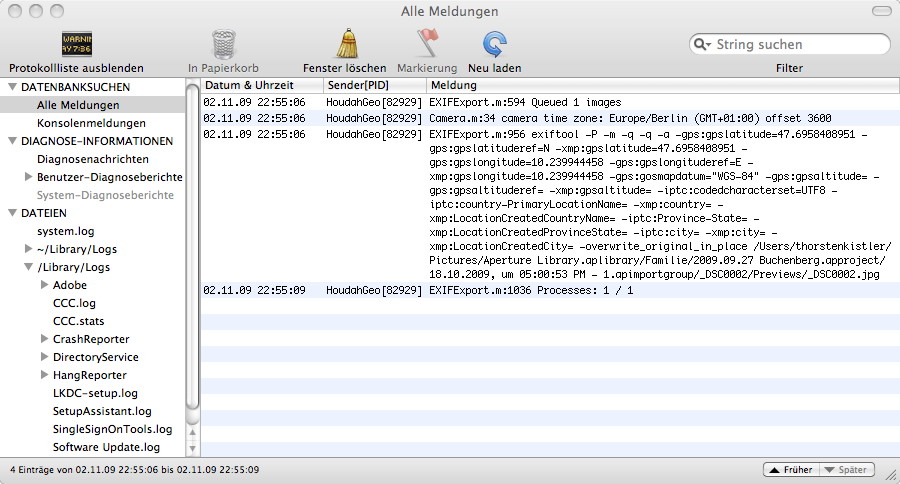The image size is (900, 484).
Task: Open CCC.stats file
Action: pyautogui.click(x=79, y=321)
